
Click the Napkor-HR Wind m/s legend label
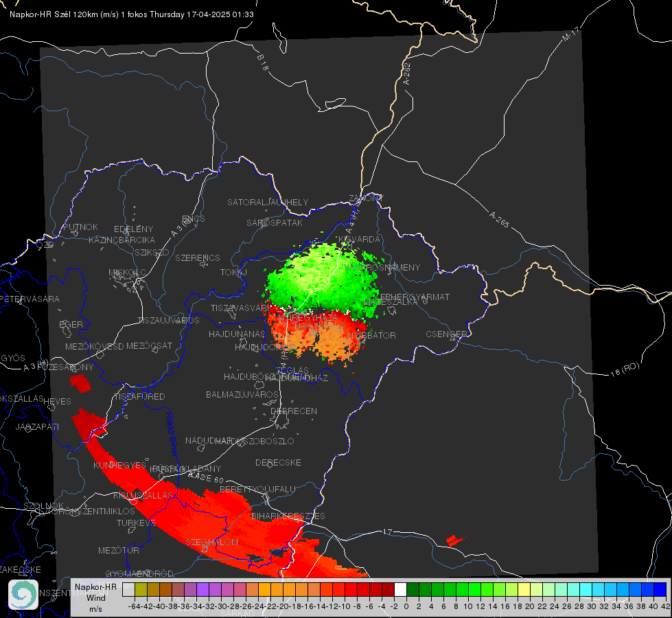[95, 597]
